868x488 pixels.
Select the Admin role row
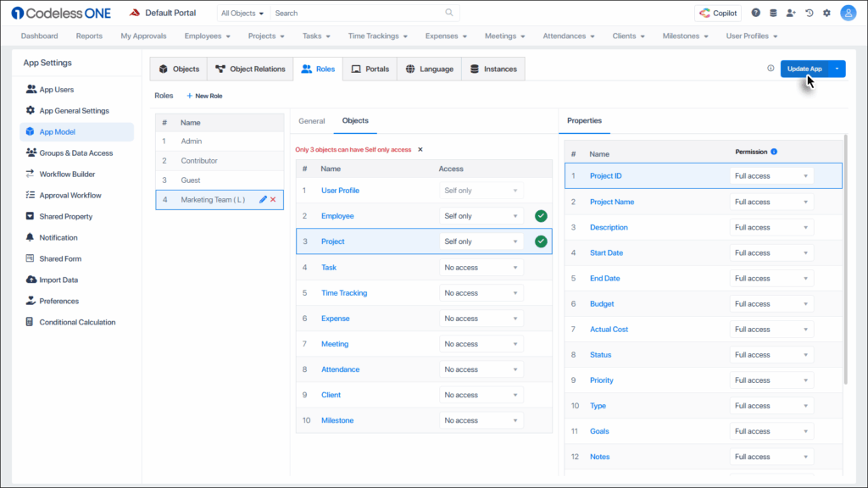pyautogui.click(x=220, y=141)
